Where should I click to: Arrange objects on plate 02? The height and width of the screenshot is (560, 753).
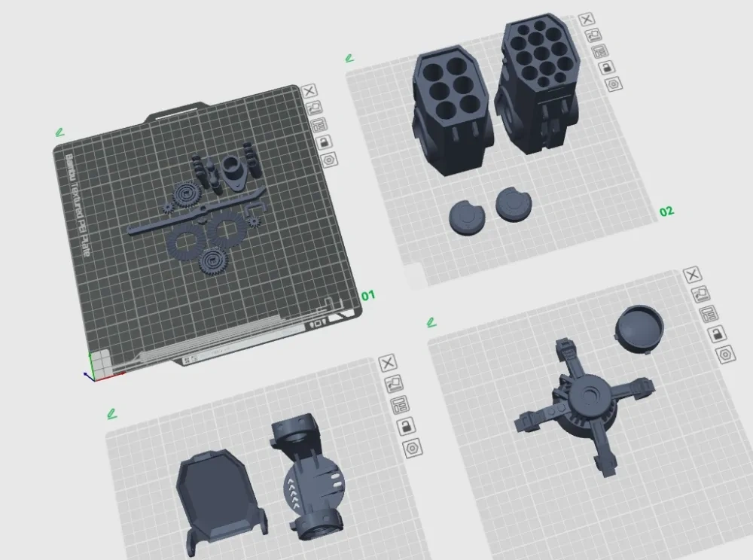[x=600, y=51]
